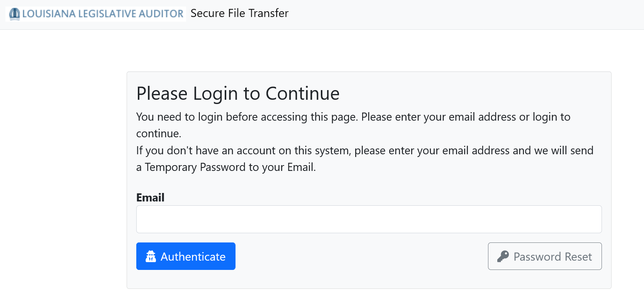Click the word "AUDITOR" in the logo
Viewport: 644px width, 302px height.
161,14
